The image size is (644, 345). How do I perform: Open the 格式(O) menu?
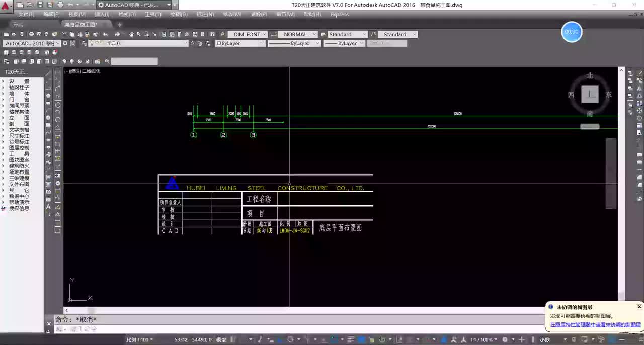point(127,14)
